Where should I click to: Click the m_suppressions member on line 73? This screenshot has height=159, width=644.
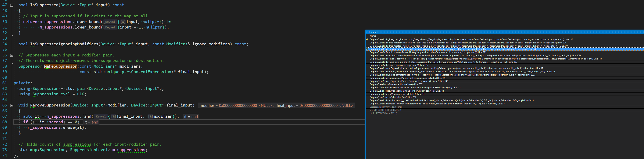click(x=129, y=150)
